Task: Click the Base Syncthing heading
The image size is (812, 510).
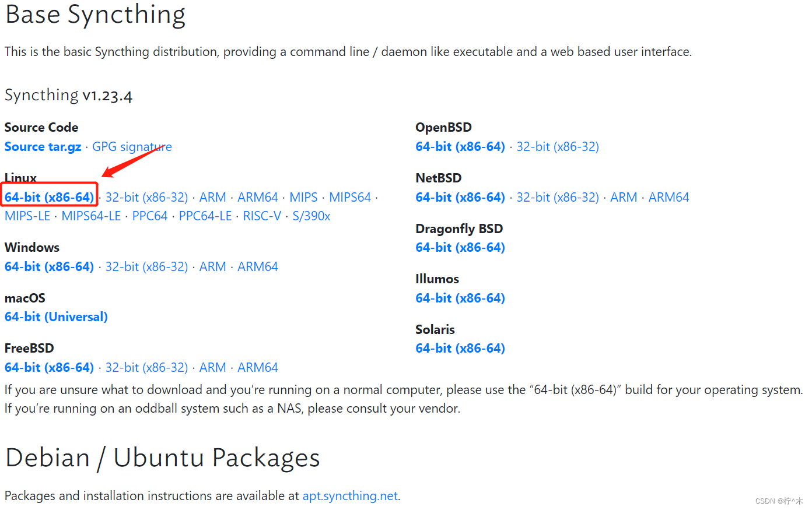Action: tap(95, 15)
